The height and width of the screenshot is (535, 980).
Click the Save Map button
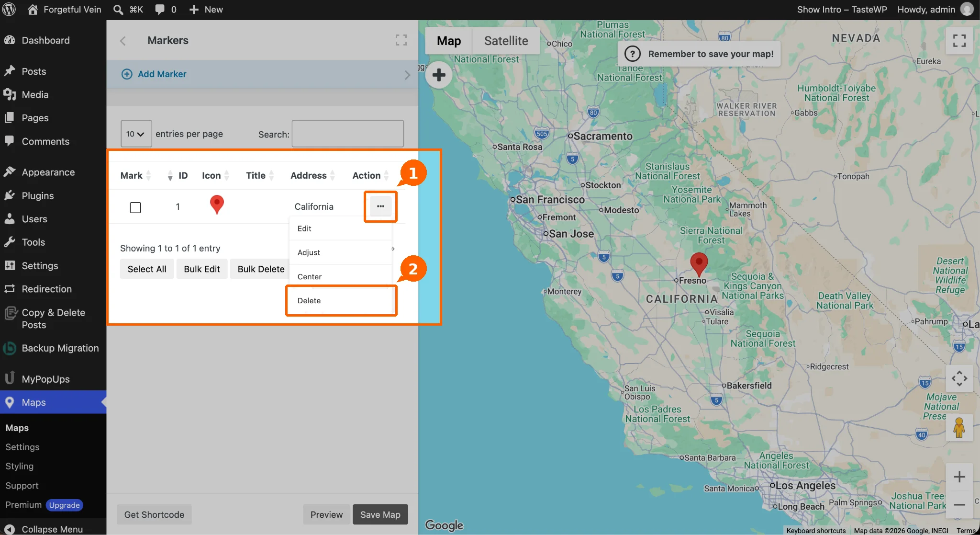point(380,514)
